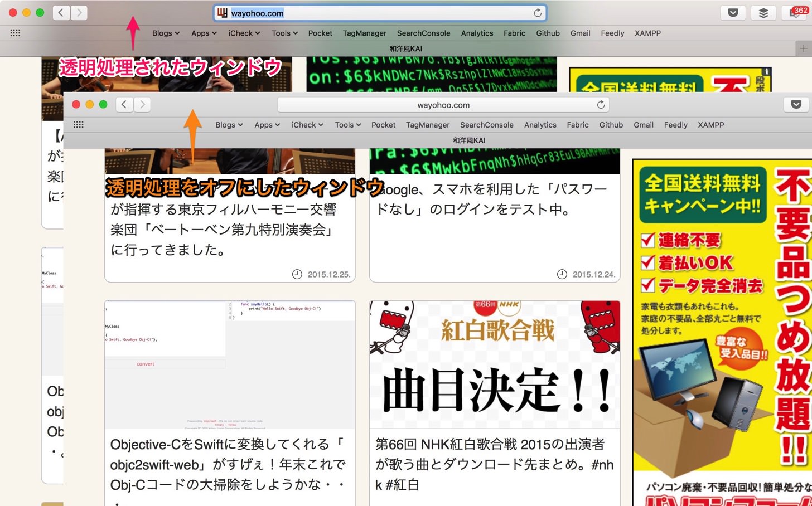The width and height of the screenshot is (812, 506).
Task: Open Pocket bookmark in front window favorites bar
Action: [x=383, y=125]
